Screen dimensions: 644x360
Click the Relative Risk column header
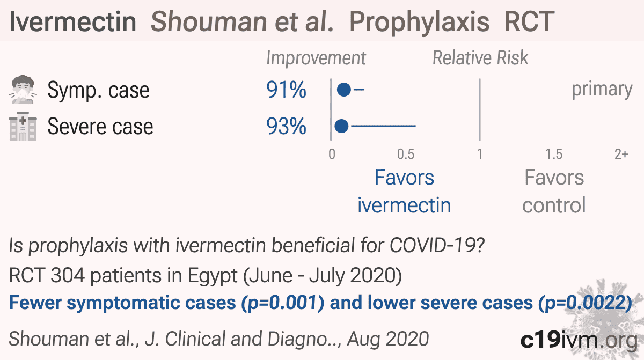[480, 58]
